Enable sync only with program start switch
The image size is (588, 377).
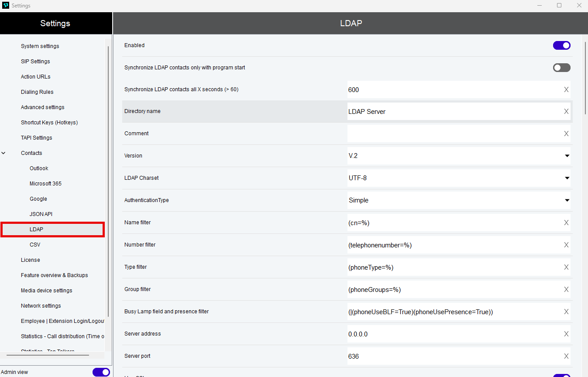pos(561,68)
